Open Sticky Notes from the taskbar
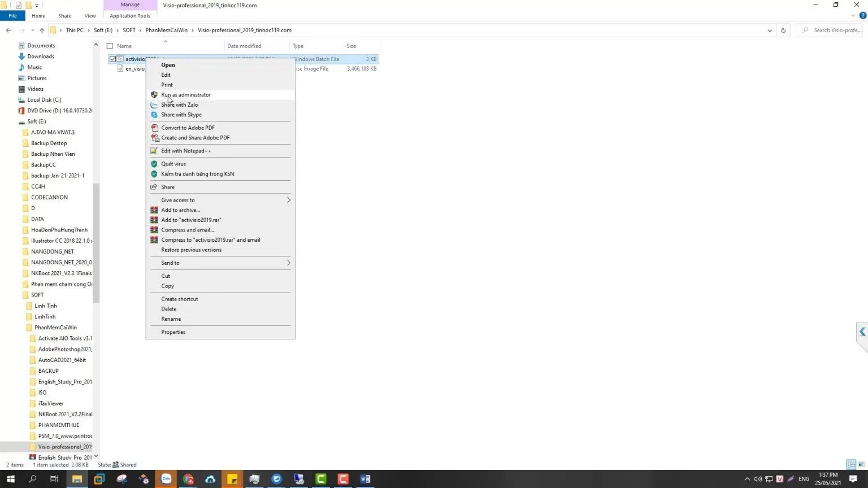Viewport: 868px width, 488px height. point(232,479)
